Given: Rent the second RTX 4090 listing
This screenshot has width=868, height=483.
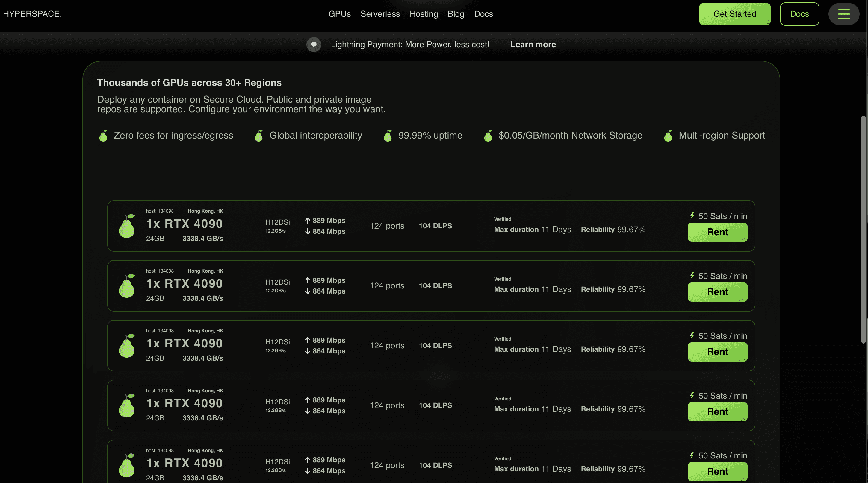Looking at the screenshot, I should [717, 292].
